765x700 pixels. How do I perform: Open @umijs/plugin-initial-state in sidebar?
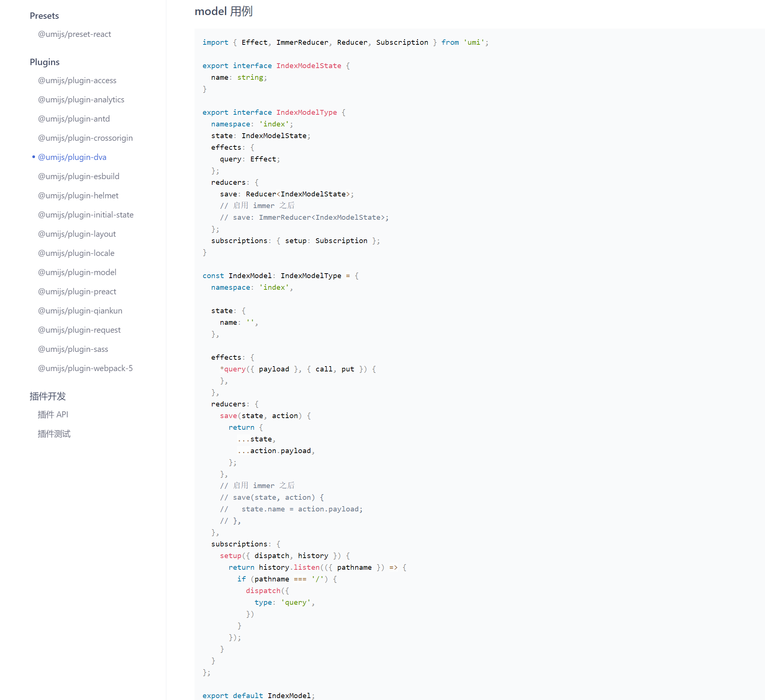pos(86,215)
